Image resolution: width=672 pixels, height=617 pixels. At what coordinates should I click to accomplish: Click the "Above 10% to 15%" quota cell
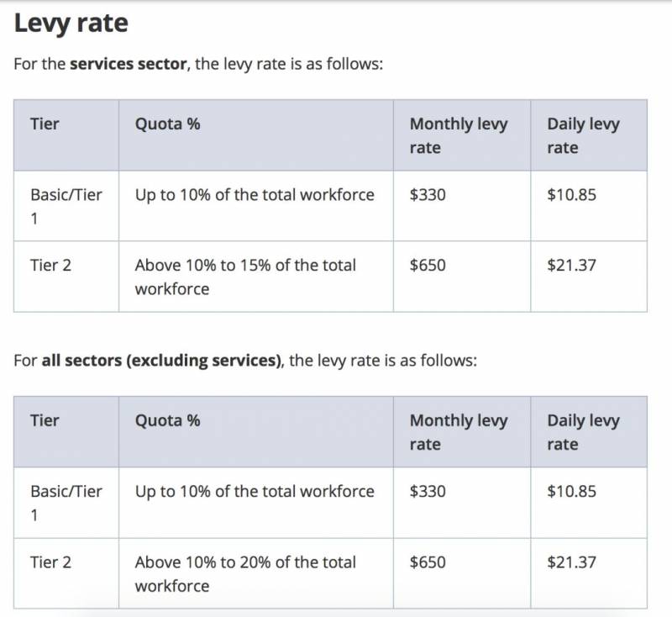click(x=245, y=277)
